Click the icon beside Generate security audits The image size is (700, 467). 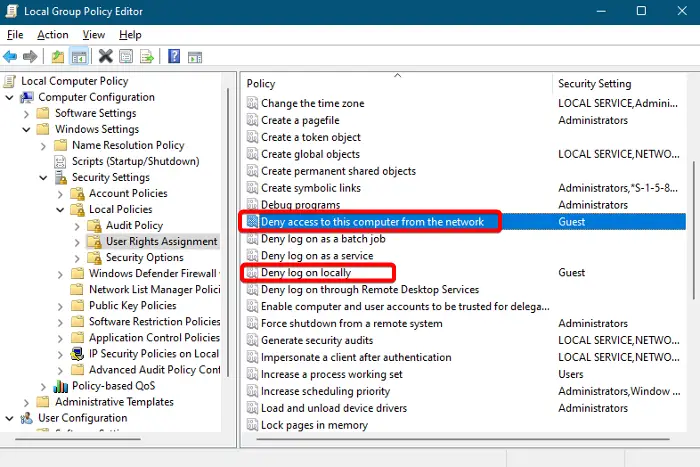click(252, 340)
